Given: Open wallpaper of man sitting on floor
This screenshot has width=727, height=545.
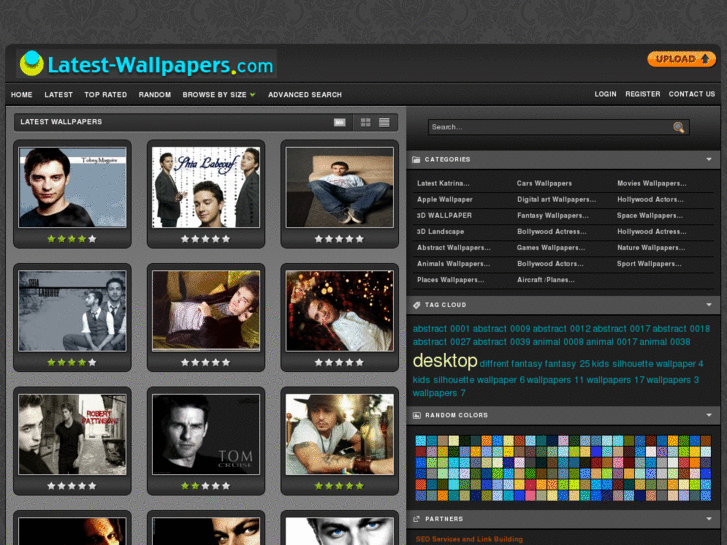Looking at the screenshot, I should (340, 187).
